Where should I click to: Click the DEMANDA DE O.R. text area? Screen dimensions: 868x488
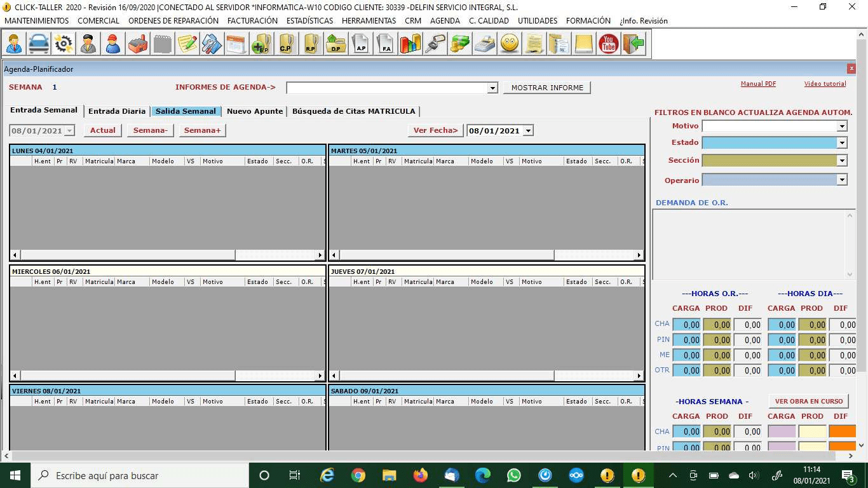pyautogui.click(x=754, y=245)
